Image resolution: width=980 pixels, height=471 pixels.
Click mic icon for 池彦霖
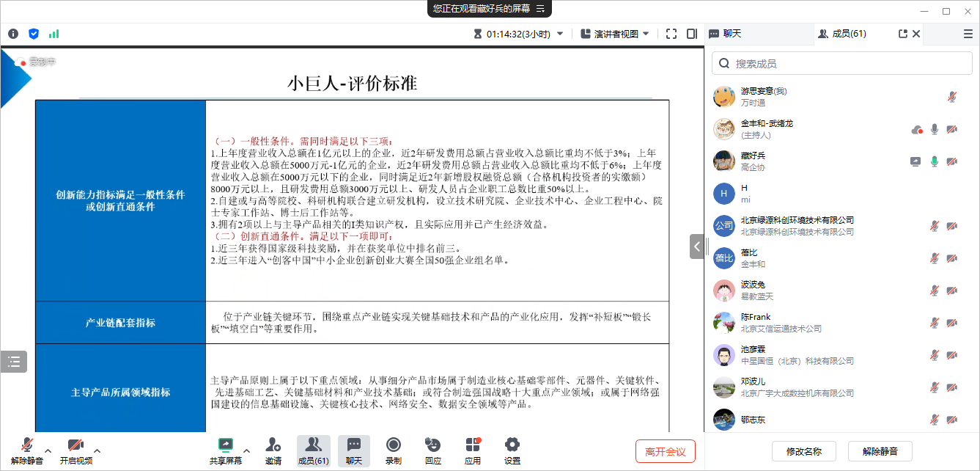point(935,355)
